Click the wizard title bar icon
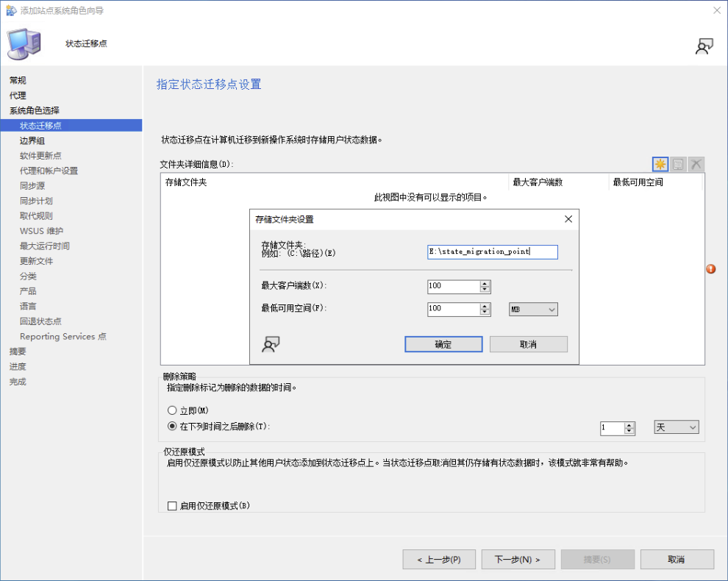 [x=11, y=10]
